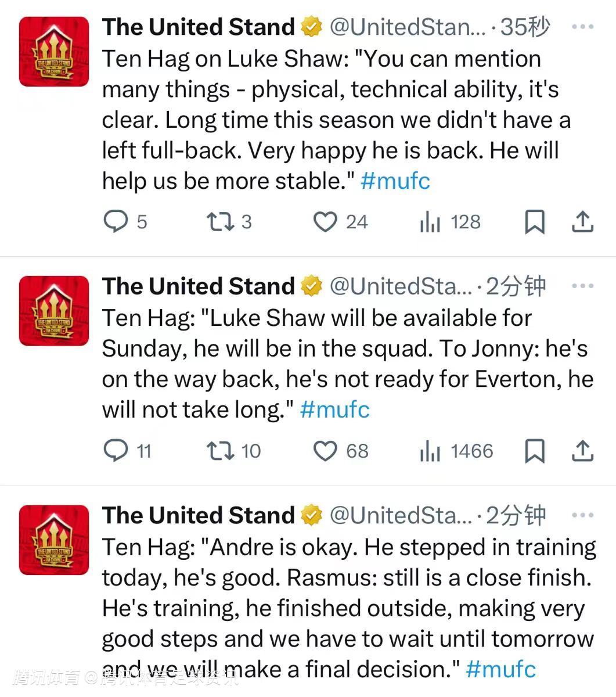Like the tweet with 24 likes
616x697 pixels.
coord(325,222)
